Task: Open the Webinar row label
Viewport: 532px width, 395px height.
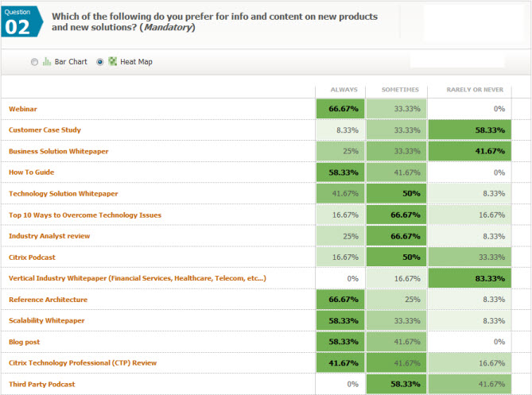Action: [23, 109]
